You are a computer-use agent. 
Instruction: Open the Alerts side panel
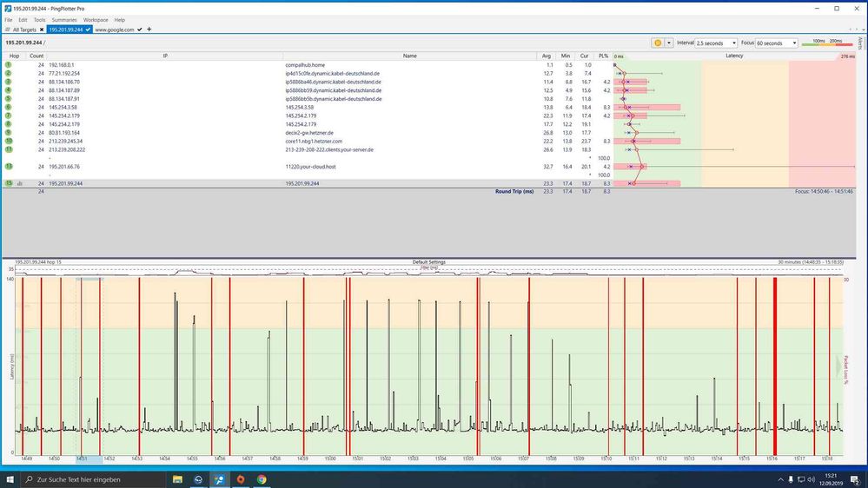[860, 43]
